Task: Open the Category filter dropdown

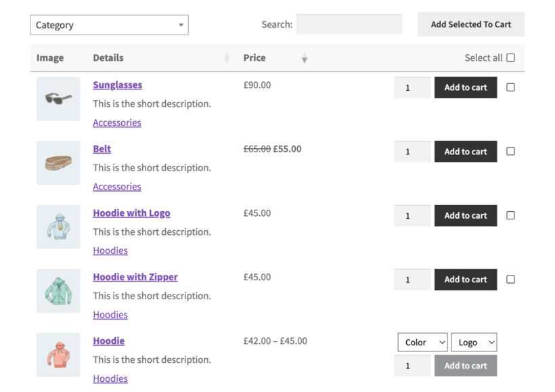Action: [109, 24]
